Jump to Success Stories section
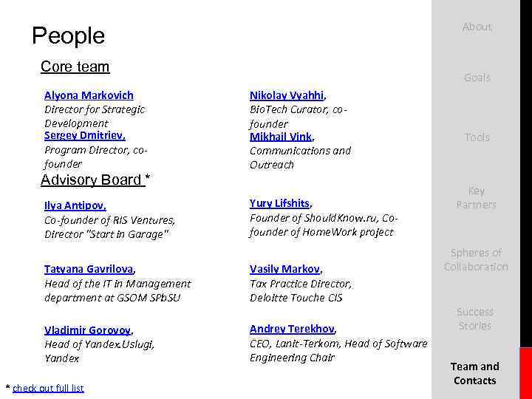 (x=475, y=318)
